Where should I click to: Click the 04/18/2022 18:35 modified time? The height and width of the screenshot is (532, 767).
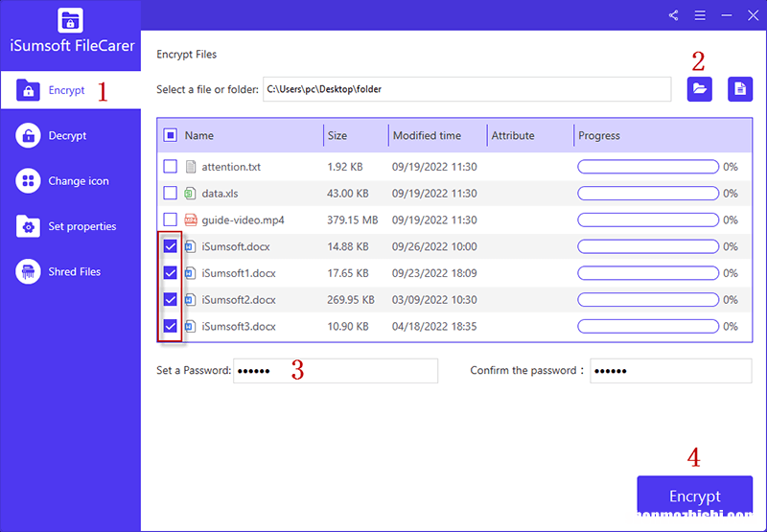coord(434,326)
